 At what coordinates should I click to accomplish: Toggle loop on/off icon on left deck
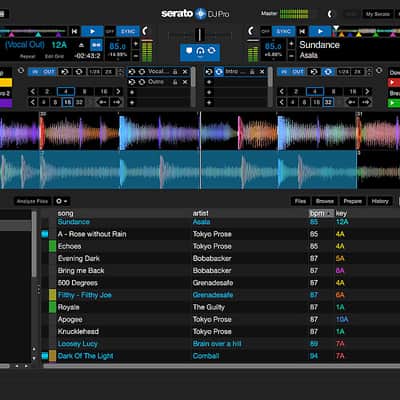(x=79, y=72)
